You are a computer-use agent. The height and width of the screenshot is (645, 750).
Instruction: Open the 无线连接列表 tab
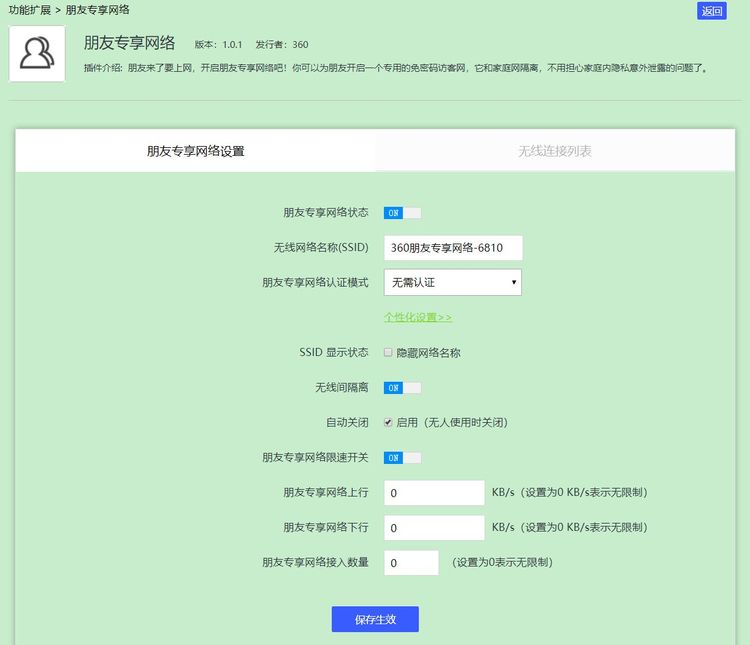[x=555, y=151]
